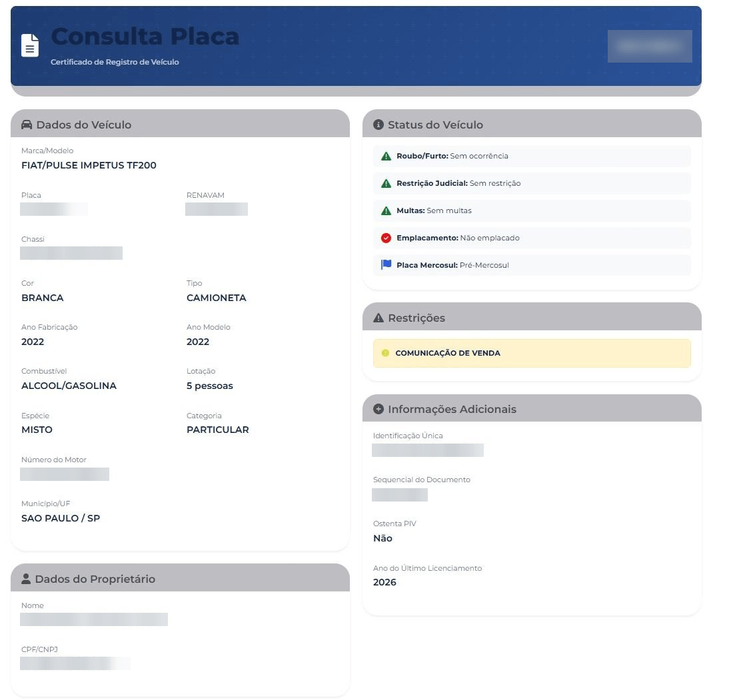Select the PARTICULAR category value

[218, 430]
